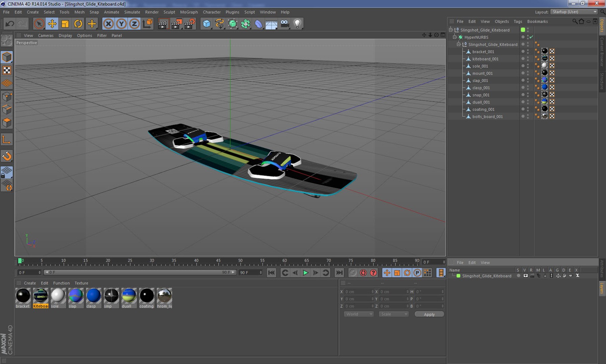The width and height of the screenshot is (606, 364).
Task: Open the deformer objects icon
Action: tap(258, 24)
